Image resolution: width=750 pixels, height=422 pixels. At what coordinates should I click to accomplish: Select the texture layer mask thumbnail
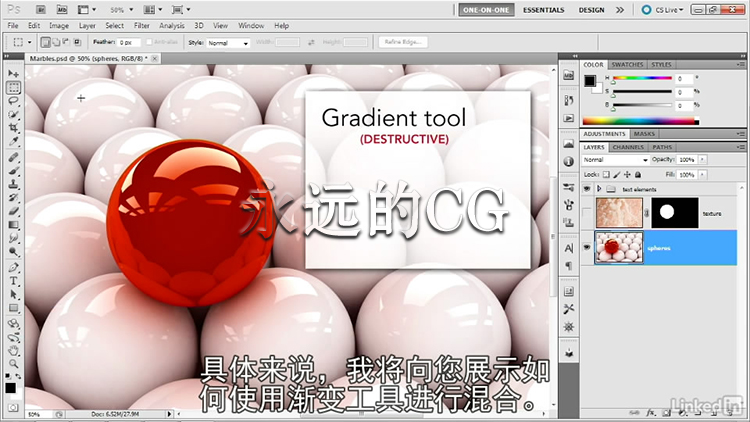coord(674,212)
